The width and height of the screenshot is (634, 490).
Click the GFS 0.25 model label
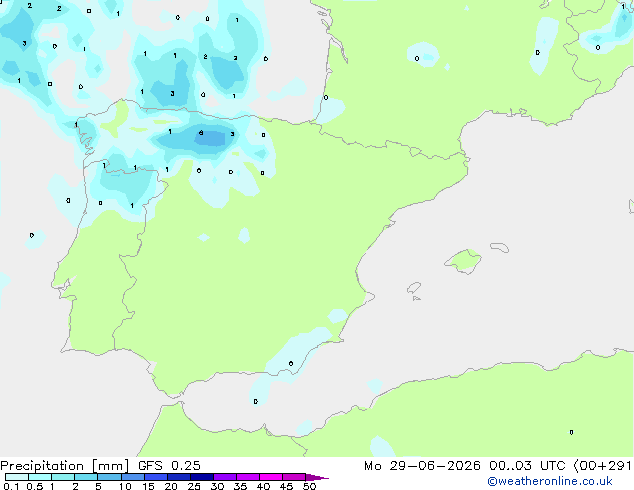pyautogui.click(x=169, y=466)
